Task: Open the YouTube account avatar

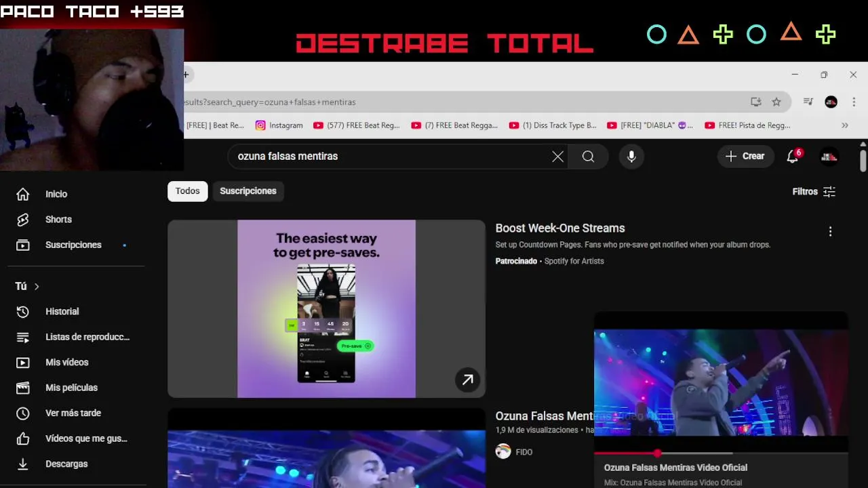Action: 829,157
